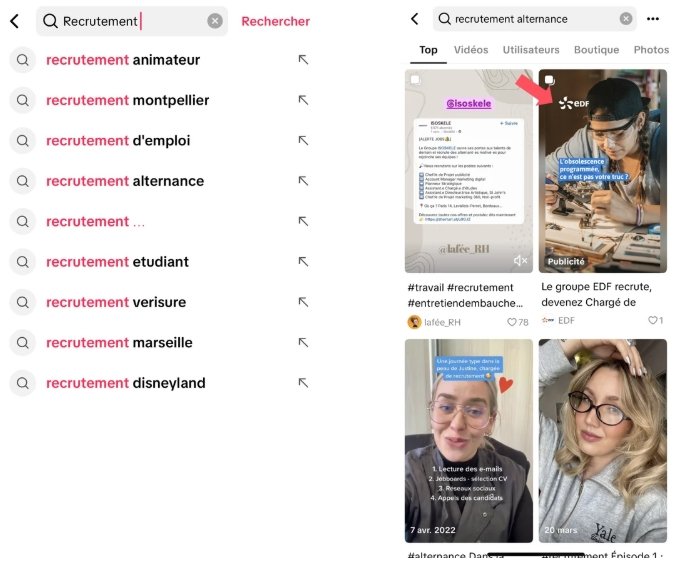This screenshot has width=674, height=565.
Task: Like the EDF ad via heart icon
Action: pos(653,320)
